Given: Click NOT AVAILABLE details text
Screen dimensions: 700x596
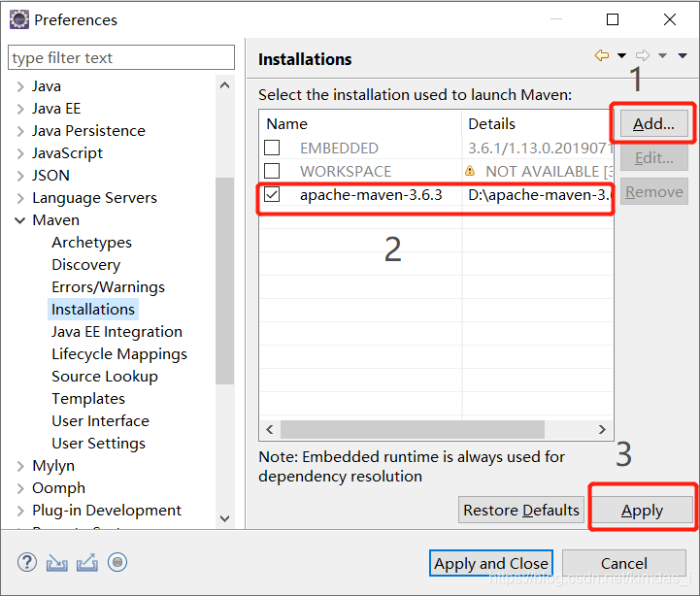Looking at the screenshot, I should (549, 171).
